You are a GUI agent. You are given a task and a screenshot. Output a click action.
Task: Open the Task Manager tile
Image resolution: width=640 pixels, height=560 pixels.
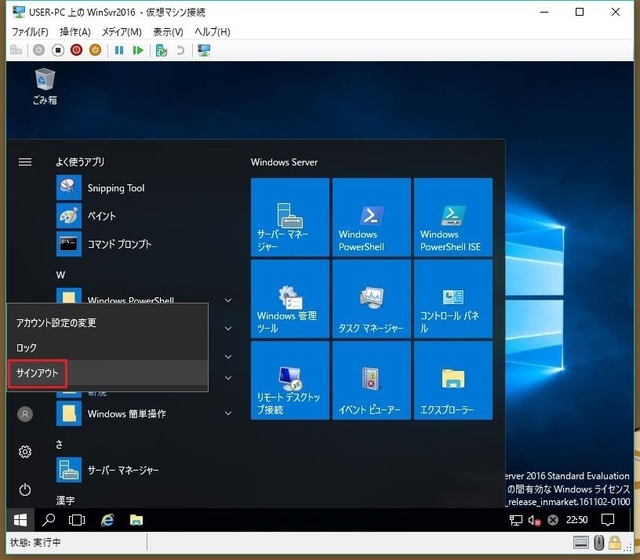(371, 299)
